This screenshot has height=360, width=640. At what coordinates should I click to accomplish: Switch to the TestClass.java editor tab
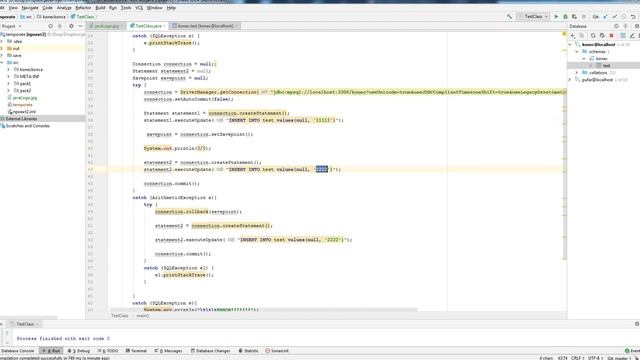[x=148, y=26]
